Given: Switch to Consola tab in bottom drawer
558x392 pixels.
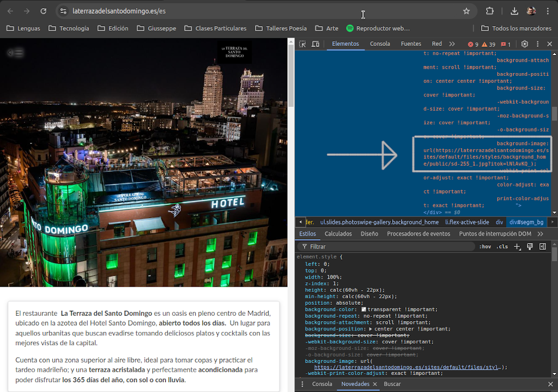Looking at the screenshot, I should pyautogui.click(x=322, y=384).
